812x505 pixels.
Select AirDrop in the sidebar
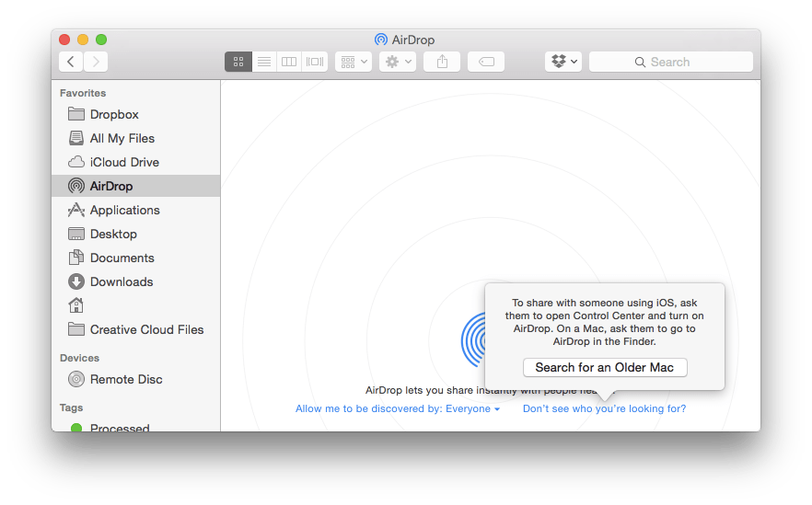pos(135,186)
